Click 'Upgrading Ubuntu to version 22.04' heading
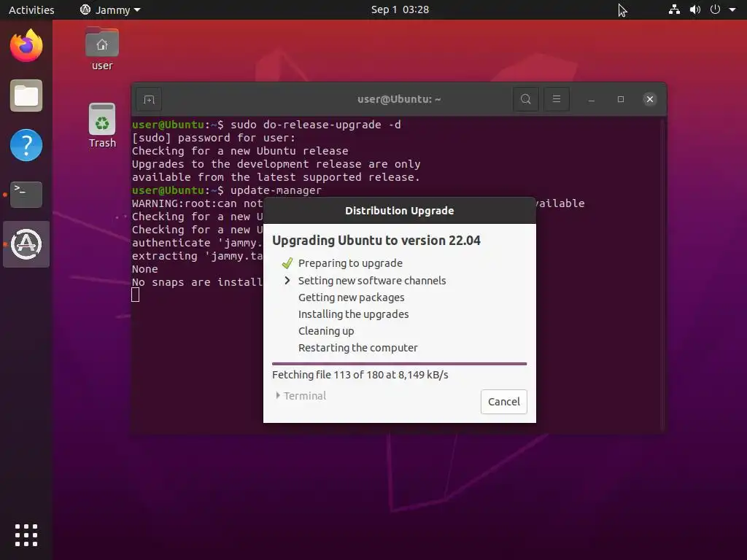Viewport: 747px width, 560px height. point(376,241)
